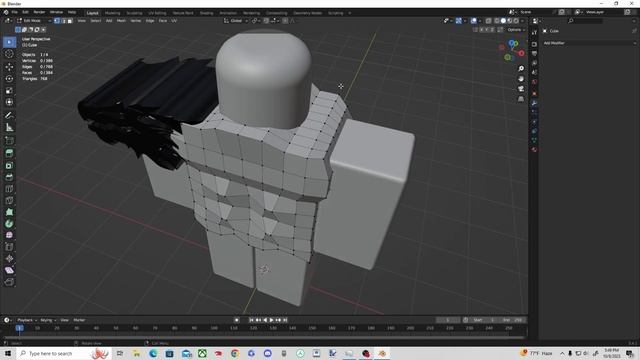Toggle material preview shading
640x360 pixels.
(510, 21)
